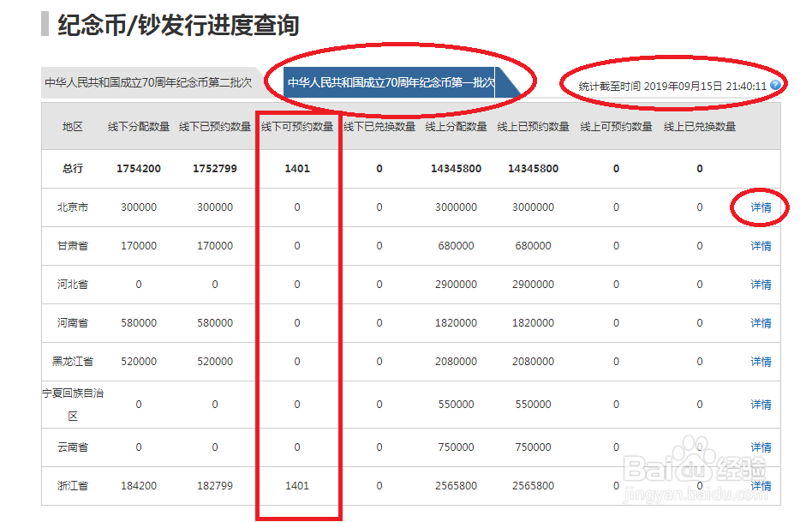Select the 第一批次 commemorative coin tab
812x522 pixels.
pyautogui.click(x=391, y=82)
